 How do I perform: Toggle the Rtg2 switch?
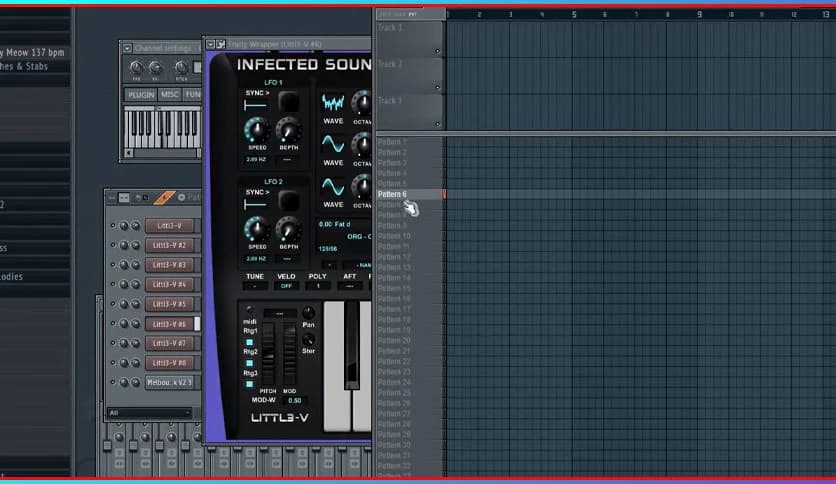tap(249, 363)
